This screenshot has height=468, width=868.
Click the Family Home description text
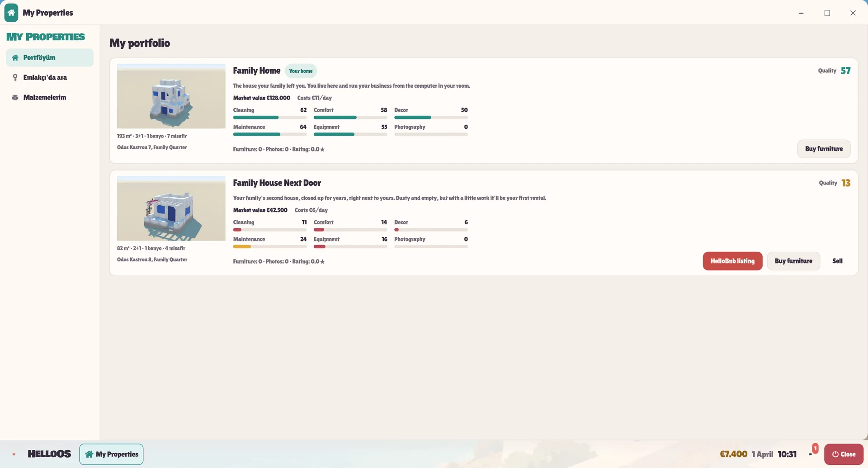351,86
